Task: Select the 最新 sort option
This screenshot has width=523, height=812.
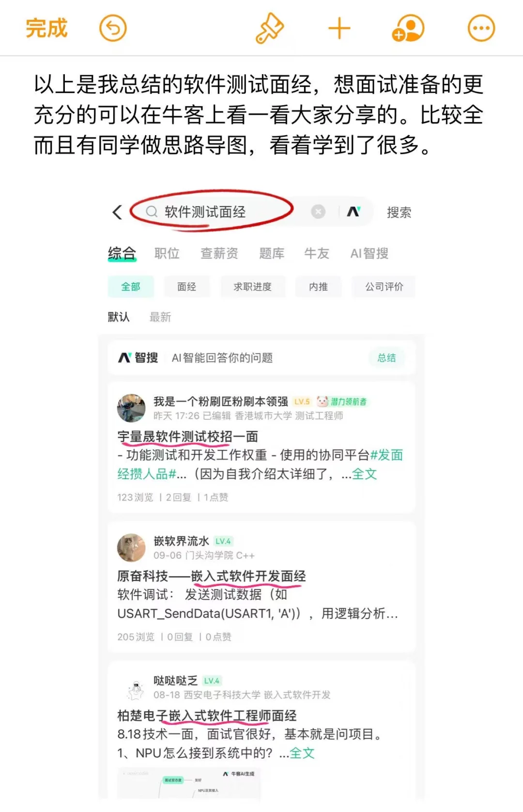Action: tap(160, 317)
